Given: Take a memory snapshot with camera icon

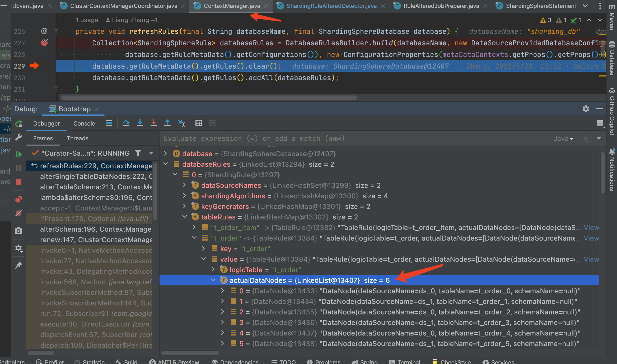Looking at the screenshot, I should pos(18,231).
